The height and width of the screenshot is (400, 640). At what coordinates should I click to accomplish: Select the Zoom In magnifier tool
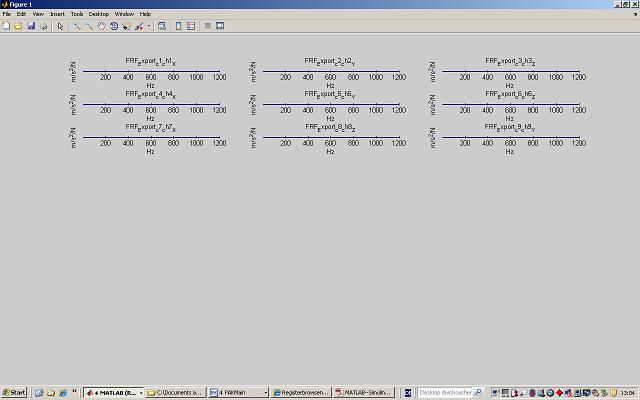76,25
